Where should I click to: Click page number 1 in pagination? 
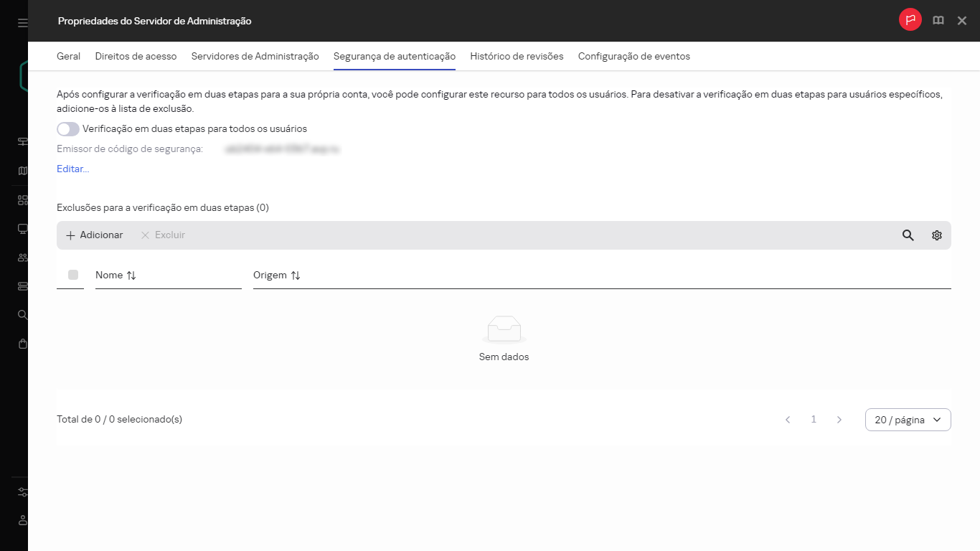pos(814,420)
